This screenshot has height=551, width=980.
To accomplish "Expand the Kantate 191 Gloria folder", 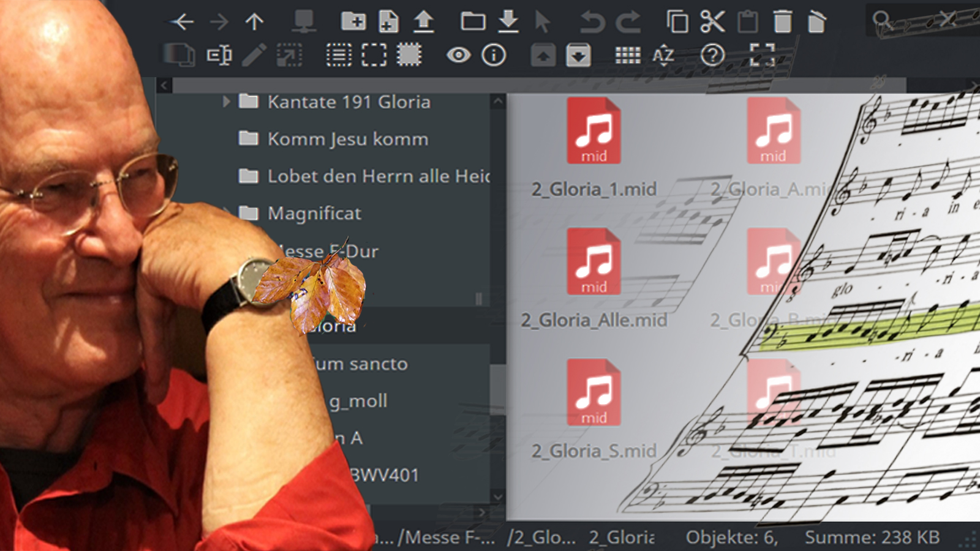I will pyautogui.click(x=226, y=102).
